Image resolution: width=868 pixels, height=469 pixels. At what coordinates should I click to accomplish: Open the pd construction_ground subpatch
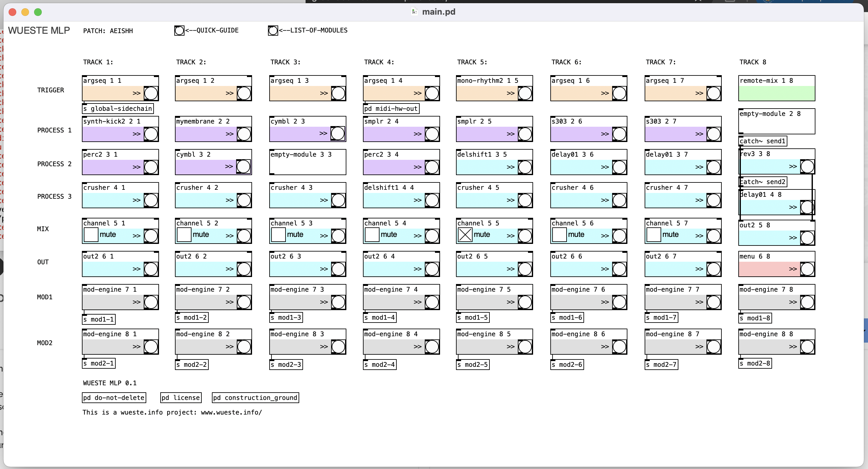click(256, 398)
